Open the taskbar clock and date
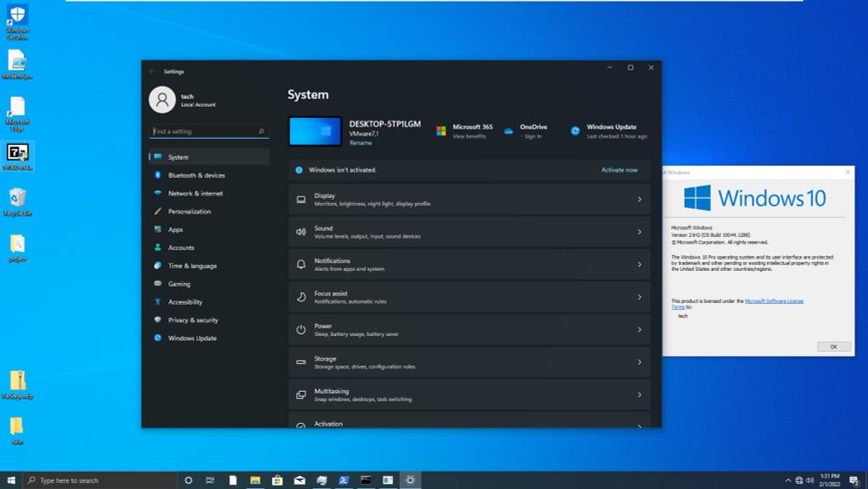This screenshot has width=868, height=489. click(x=830, y=480)
